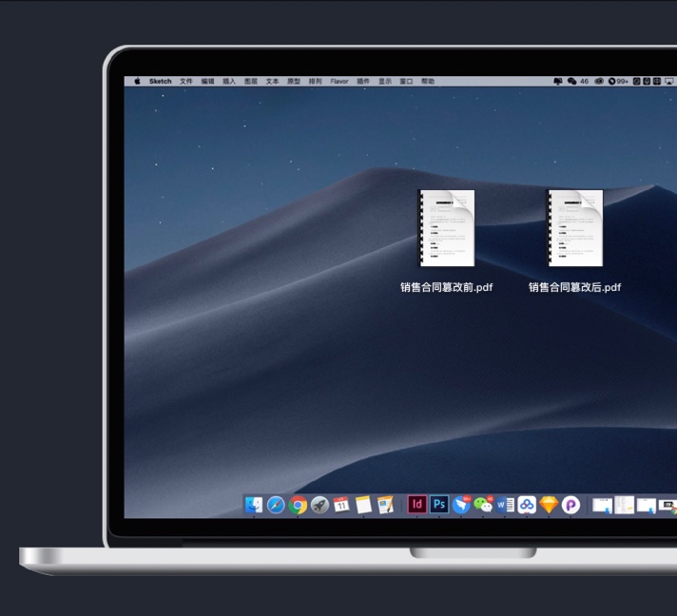The height and width of the screenshot is (616, 677).
Task: Open the 文件 menu
Action: [186, 81]
